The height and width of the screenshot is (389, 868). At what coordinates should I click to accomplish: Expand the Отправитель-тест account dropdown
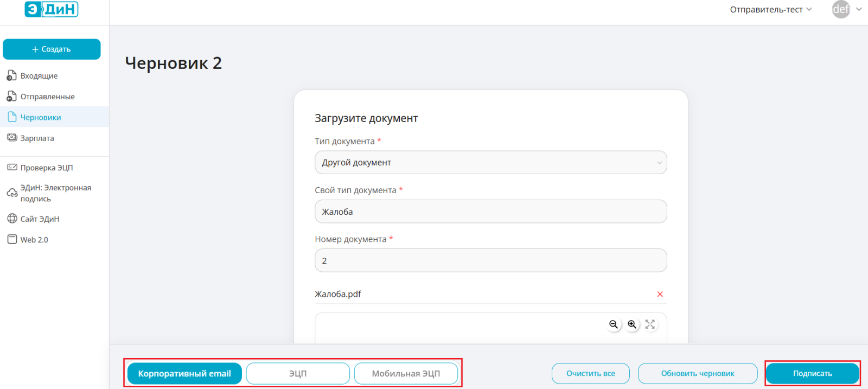click(770, 9)
